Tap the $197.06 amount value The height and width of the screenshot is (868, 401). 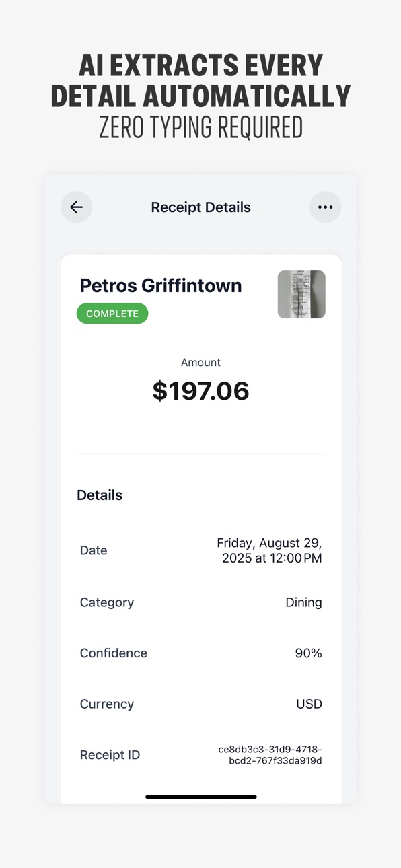tap(200, 391)
